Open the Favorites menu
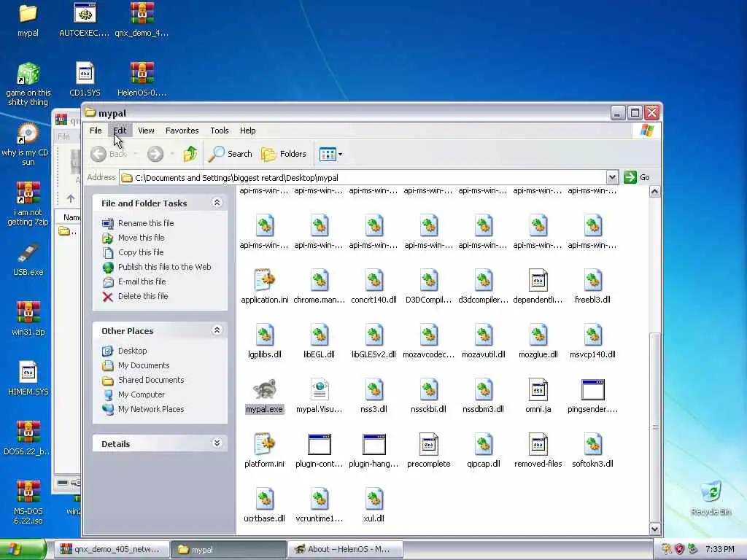This screenshot has height=560, width=747. tap(182, 131)
